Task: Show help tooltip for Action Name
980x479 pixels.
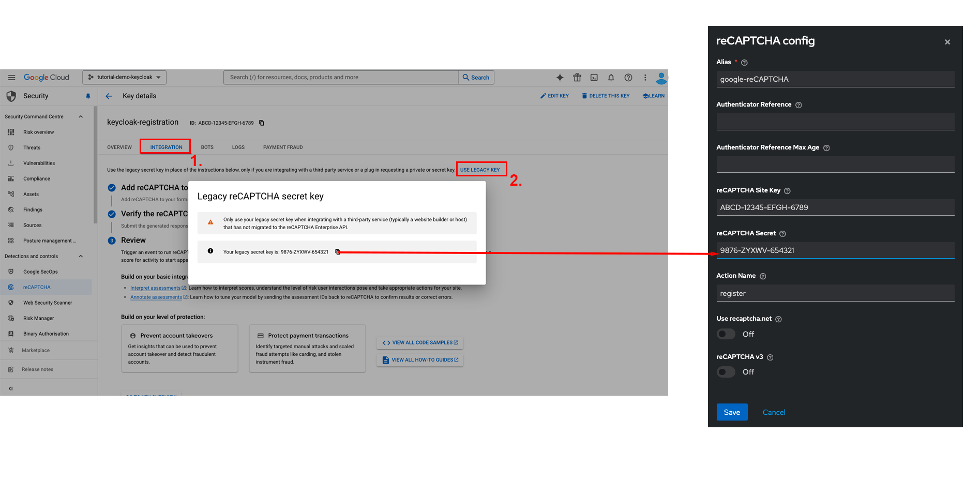Action: pyautogui.click(x=763, y=276)
